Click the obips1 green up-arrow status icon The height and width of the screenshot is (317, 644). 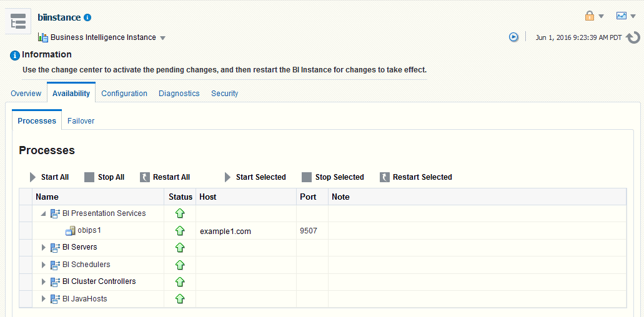[180, 230]
